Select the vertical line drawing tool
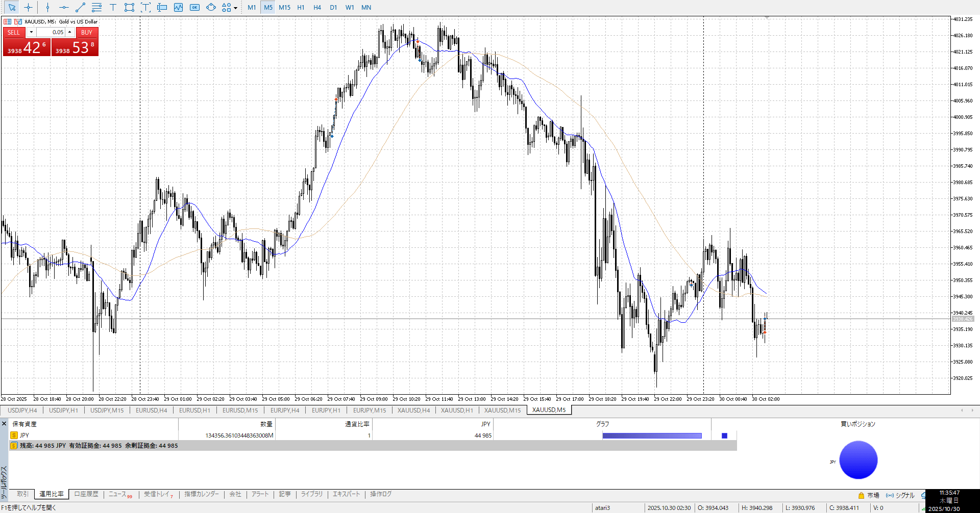 (x=47, y=7)
